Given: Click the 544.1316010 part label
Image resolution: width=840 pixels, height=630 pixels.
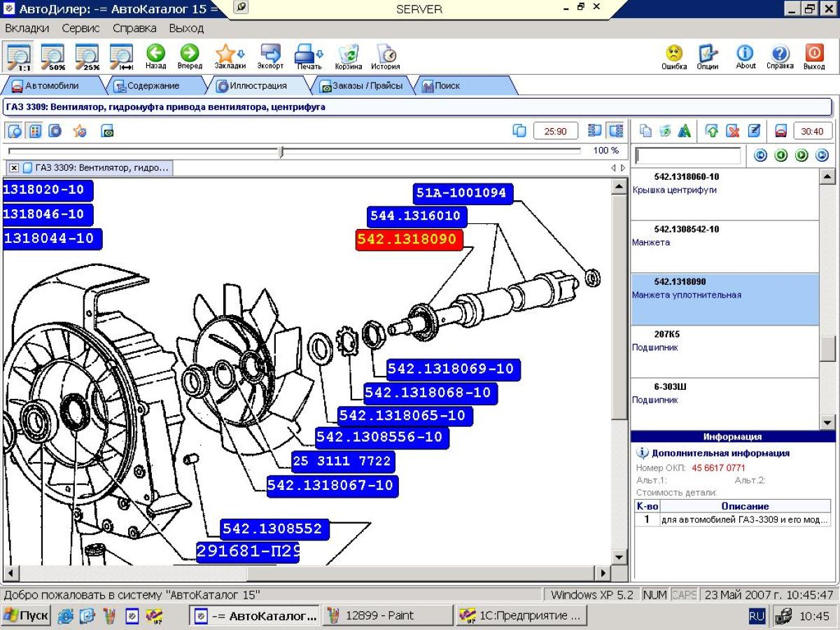Looking at the screenshot, I should tap(417, 216).
